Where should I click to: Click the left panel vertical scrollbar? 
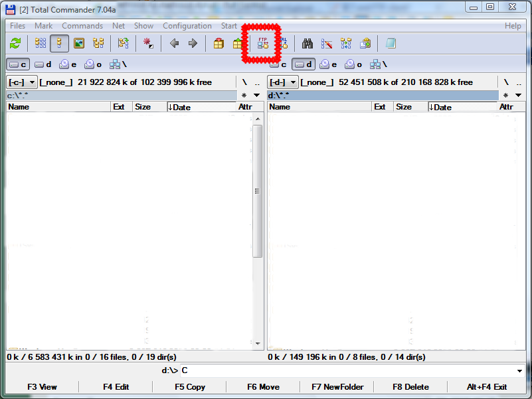click(258, 191)
